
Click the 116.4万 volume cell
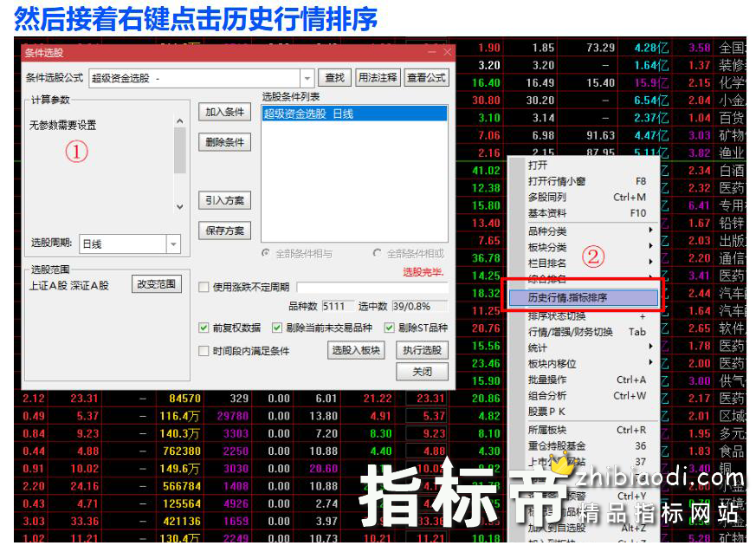pyautogui.click(x=179, y=416)
